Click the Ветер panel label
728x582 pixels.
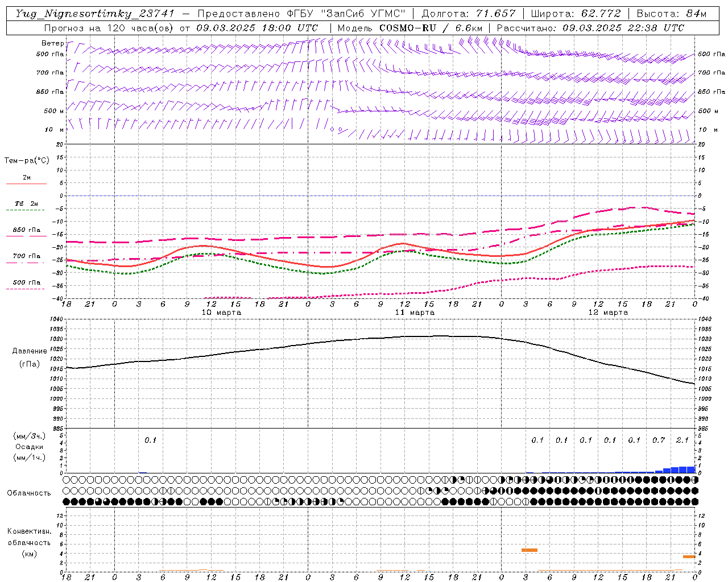pos(53,43)
